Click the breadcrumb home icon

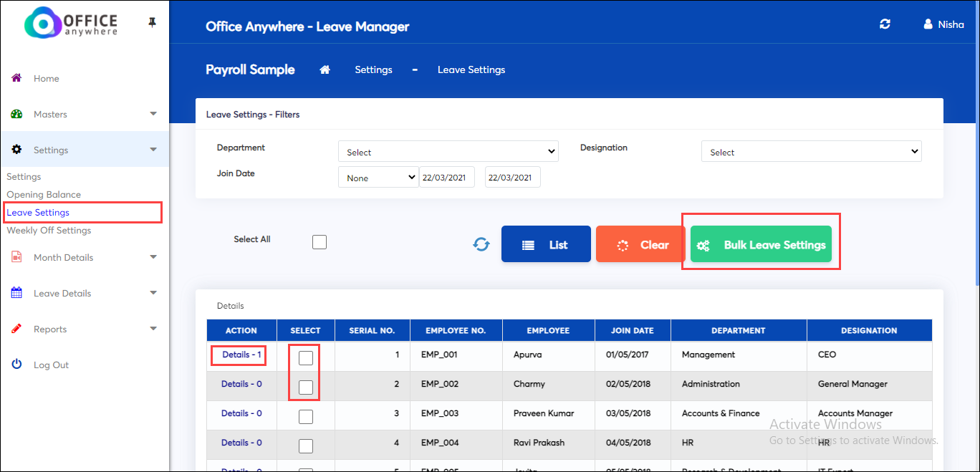click(x=325, y=69)
